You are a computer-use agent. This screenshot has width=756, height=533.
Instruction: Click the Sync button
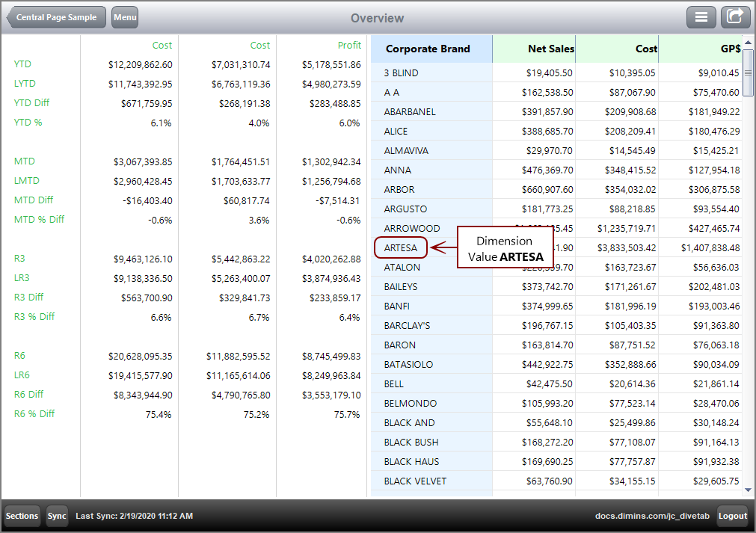[56, 516]
